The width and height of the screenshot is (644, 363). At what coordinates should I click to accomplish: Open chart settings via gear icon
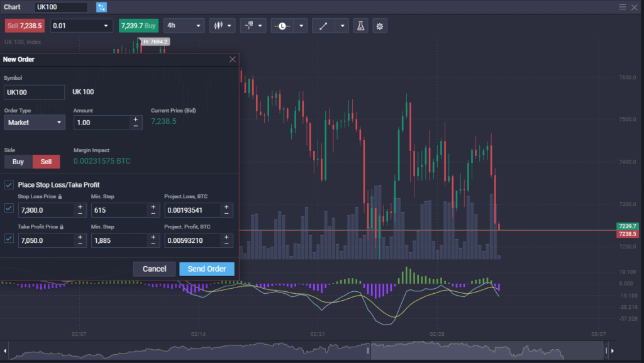379,26
